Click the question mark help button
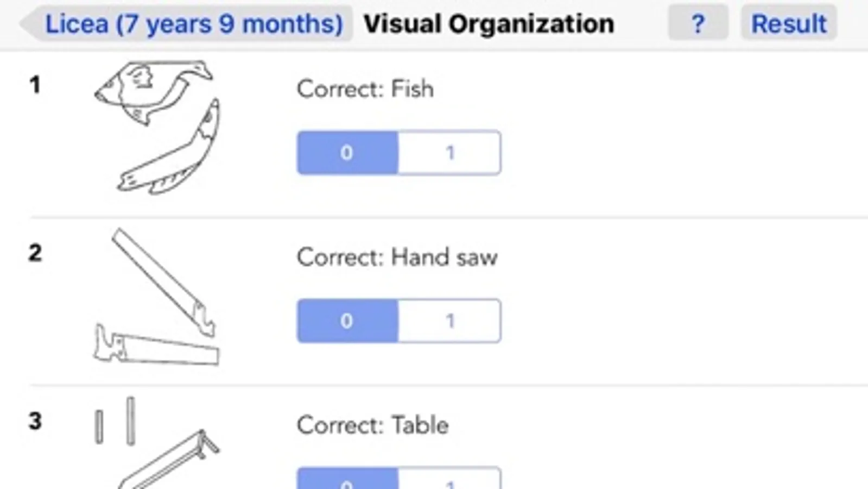The height and width of the screenshot is (489, 868). 698,23
